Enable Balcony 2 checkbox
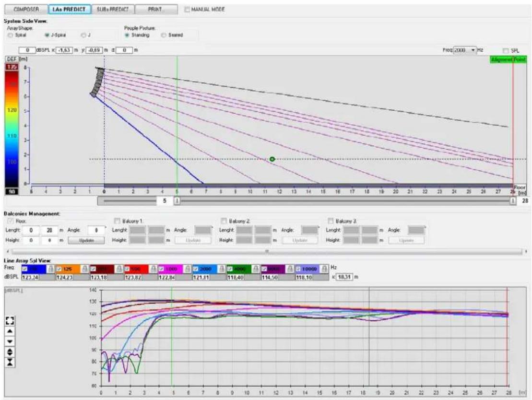 click(x=224, y=221)
